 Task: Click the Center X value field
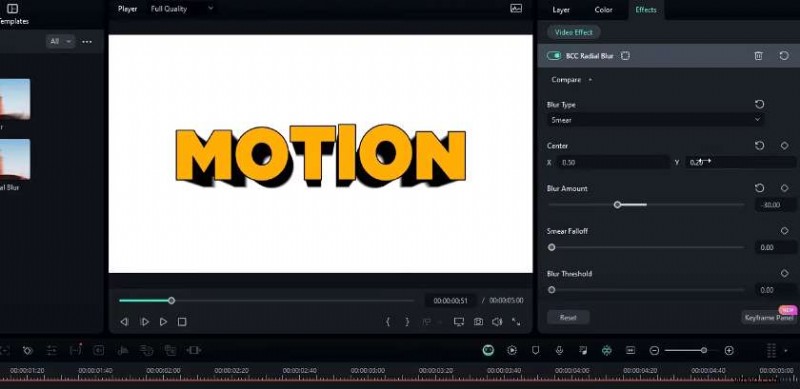[x=614, y=162]
